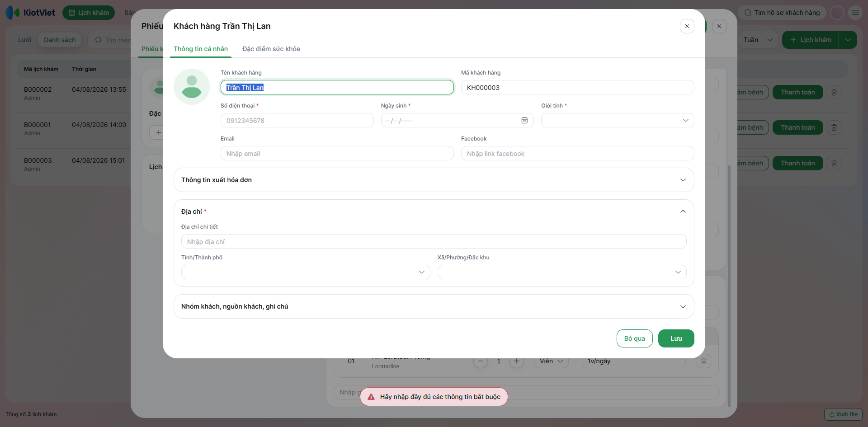Click the Xuất file button

click(843, 414)
